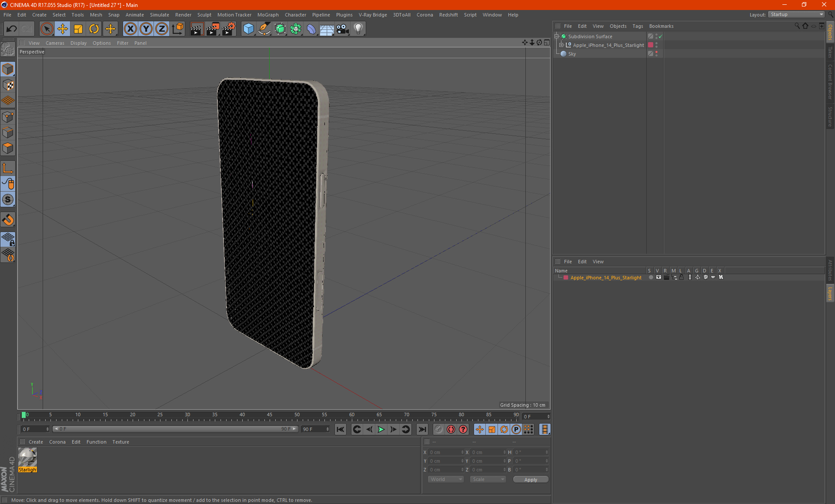Click Make Editable icon in left palette

pyautogui.click(x=8, y=50)
